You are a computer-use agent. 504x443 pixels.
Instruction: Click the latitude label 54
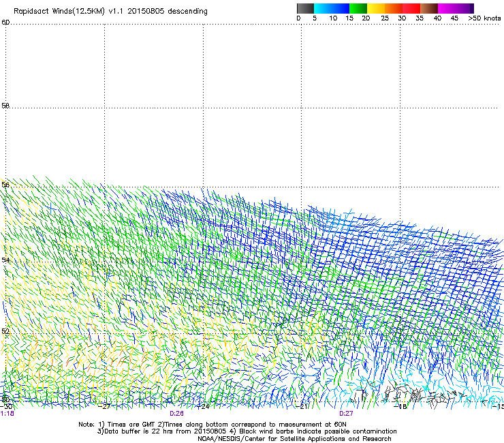5,260
